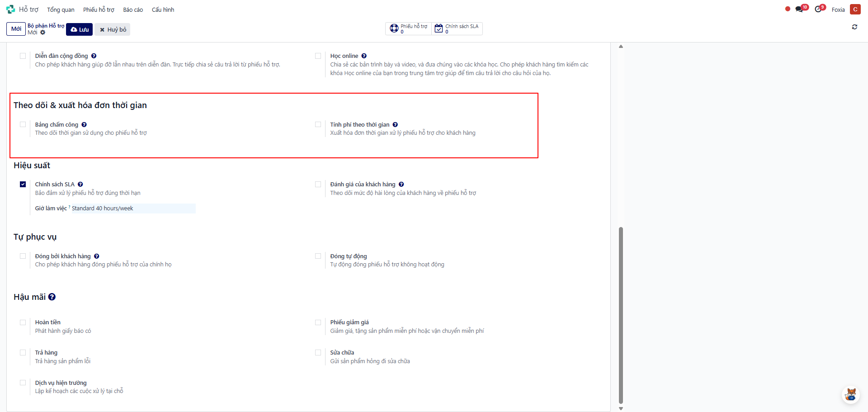868x412 pixels.
Task: Click the help icon next to Bảng chấm công
Action: (x=84, y=125)
